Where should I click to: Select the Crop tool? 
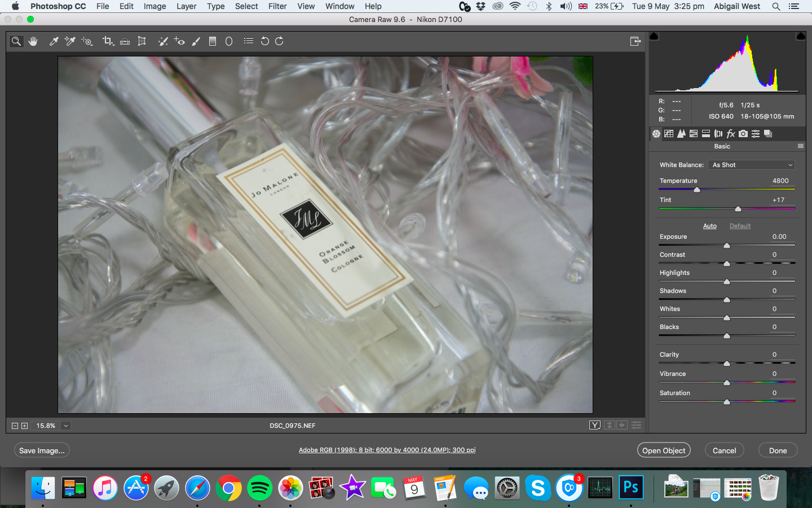tap(108, 41)
